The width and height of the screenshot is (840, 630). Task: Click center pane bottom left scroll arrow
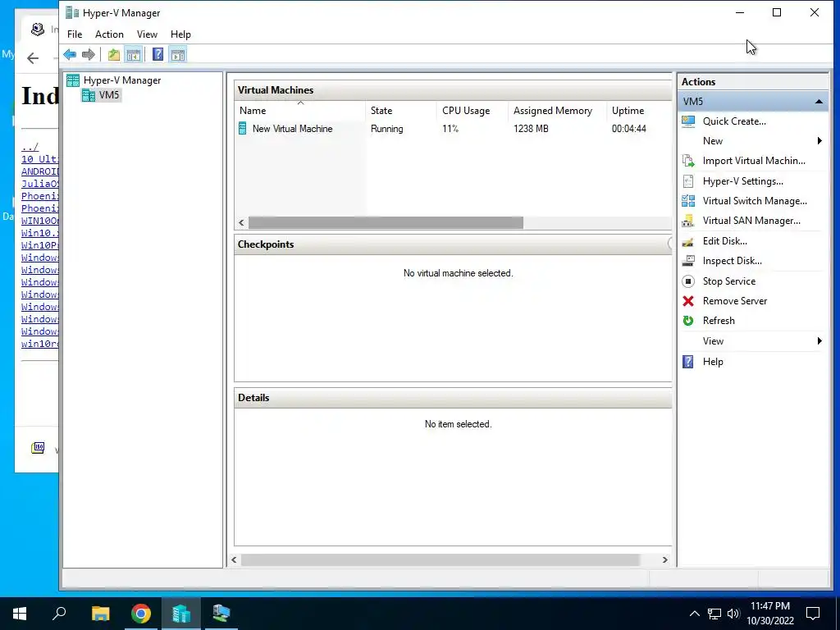234,559
